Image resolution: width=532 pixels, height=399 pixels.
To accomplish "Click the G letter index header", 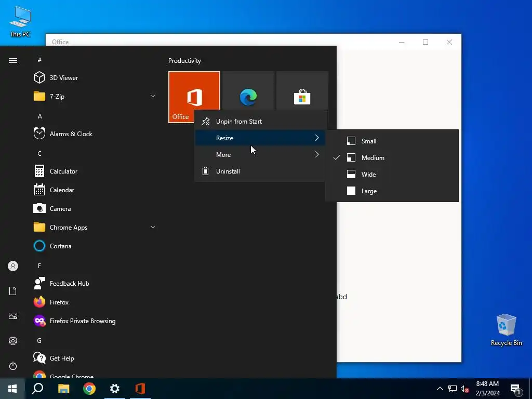I will pyautogui.click(x=39, y=340).
